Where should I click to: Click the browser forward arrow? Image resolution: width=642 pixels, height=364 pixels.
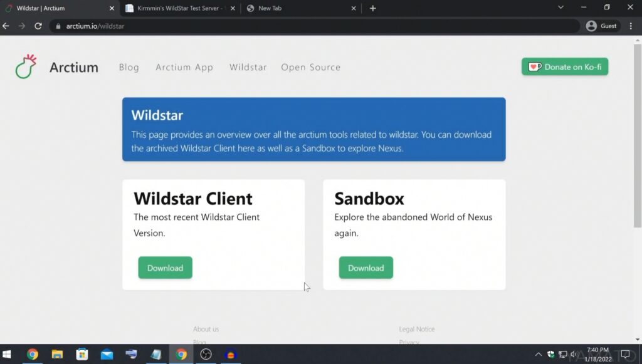[x=22, y=26]
